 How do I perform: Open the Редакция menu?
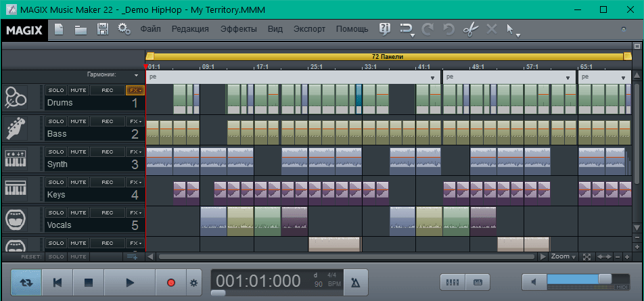190,29
